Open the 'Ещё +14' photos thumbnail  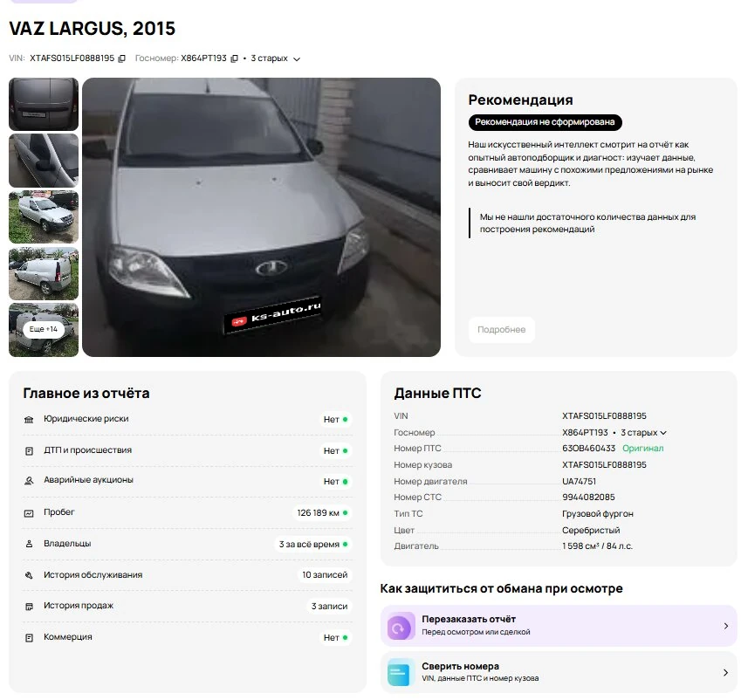tap(44, 330)
